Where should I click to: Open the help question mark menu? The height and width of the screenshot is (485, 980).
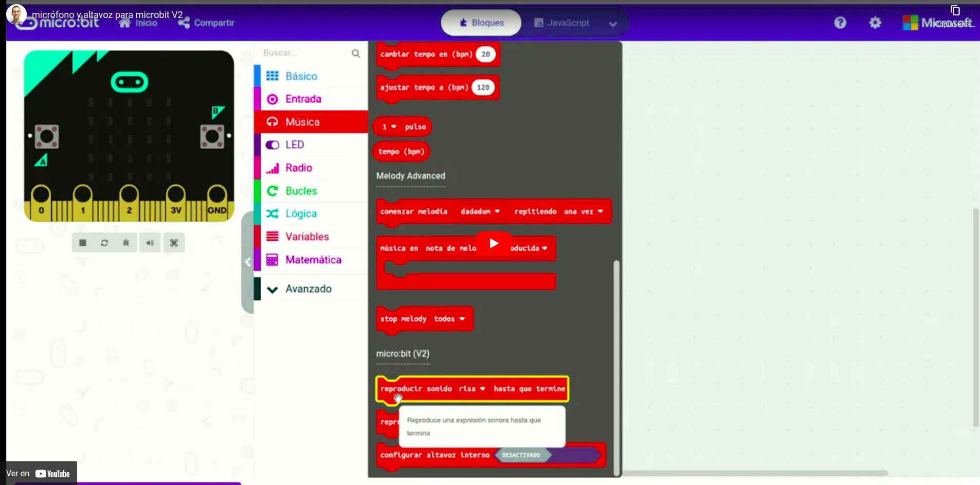840,23
